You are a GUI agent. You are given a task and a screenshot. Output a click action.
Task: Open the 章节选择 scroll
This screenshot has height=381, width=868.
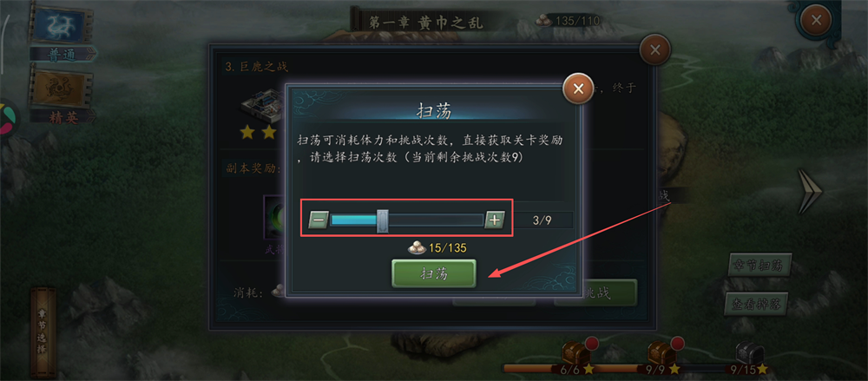click(x=43, y=332)
